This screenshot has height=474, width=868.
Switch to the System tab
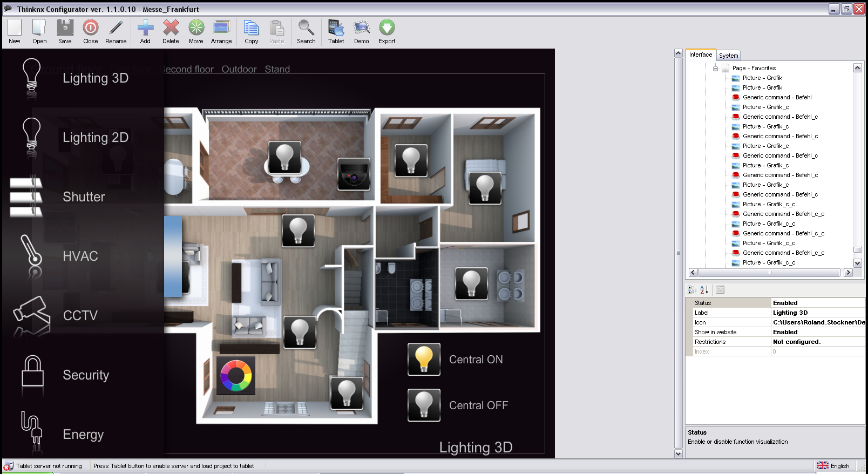[x=728, y=56]
